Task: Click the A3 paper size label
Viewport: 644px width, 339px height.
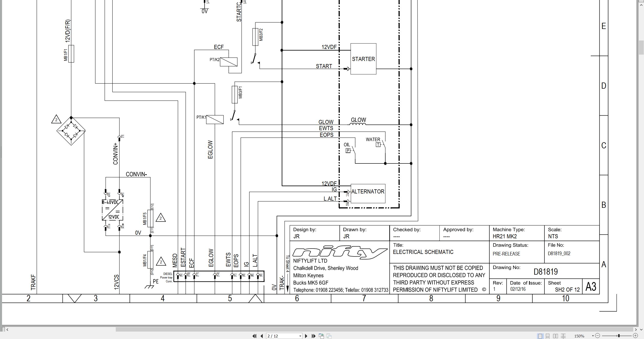Action: point(591,286)
